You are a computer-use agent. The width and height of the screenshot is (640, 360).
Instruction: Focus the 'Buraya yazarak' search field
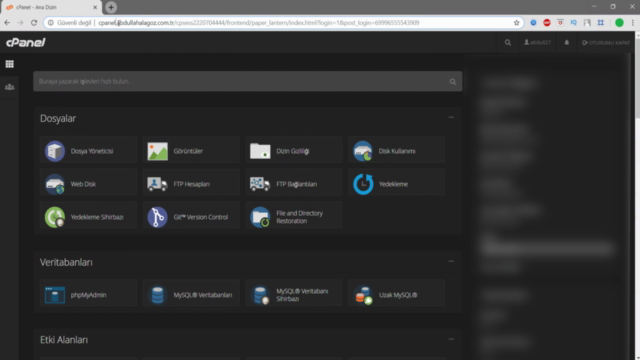(x=247, y=82)
